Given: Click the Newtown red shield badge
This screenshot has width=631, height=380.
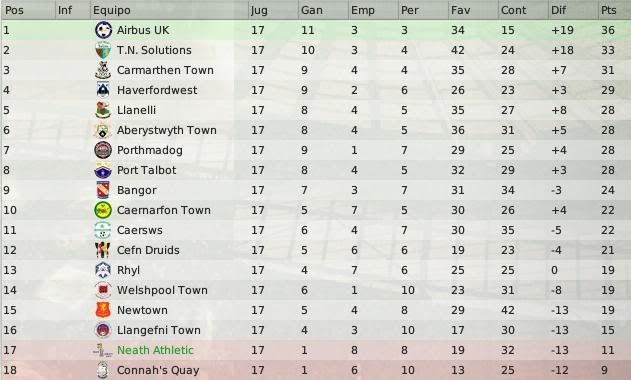Looking at the screenshot, I should (103, 310).
